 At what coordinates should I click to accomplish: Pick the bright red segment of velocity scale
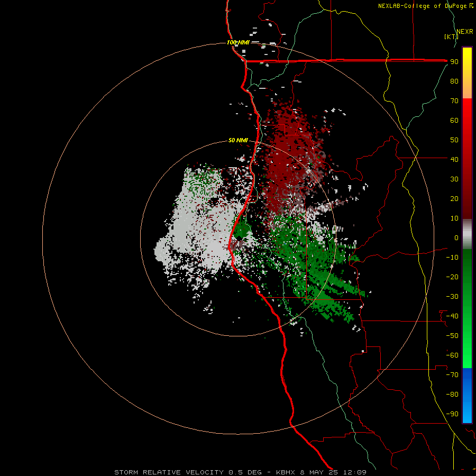[467, 159]
